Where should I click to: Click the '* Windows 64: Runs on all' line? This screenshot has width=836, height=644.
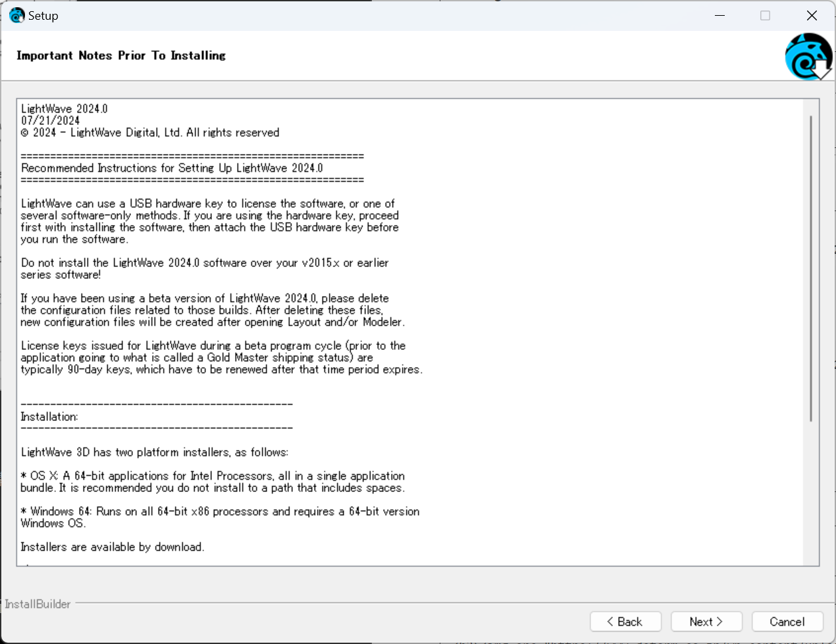pos(220,511)
